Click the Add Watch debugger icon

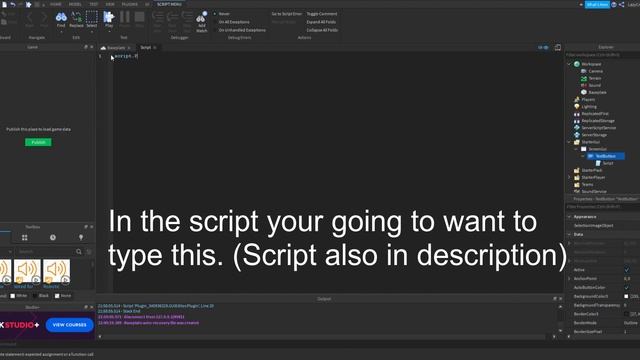[x=202, y=22]
